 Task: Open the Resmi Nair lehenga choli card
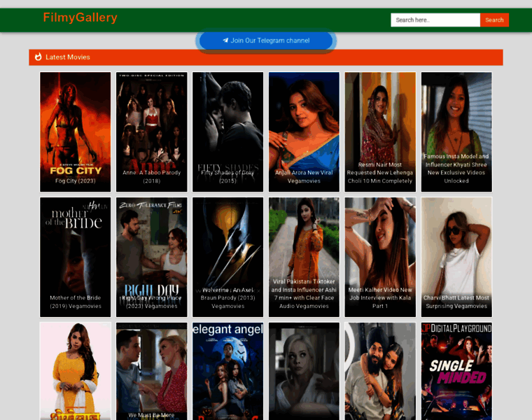(x=380, y=132)
